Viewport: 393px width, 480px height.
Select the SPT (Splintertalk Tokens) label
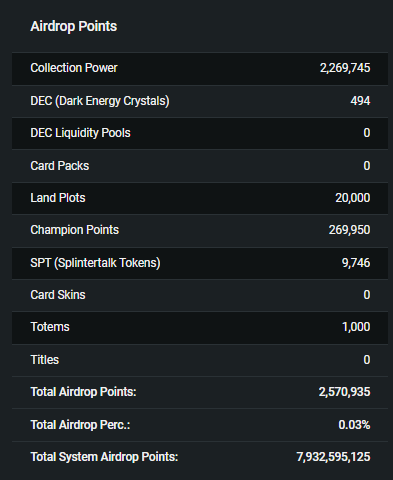(95, 263)
